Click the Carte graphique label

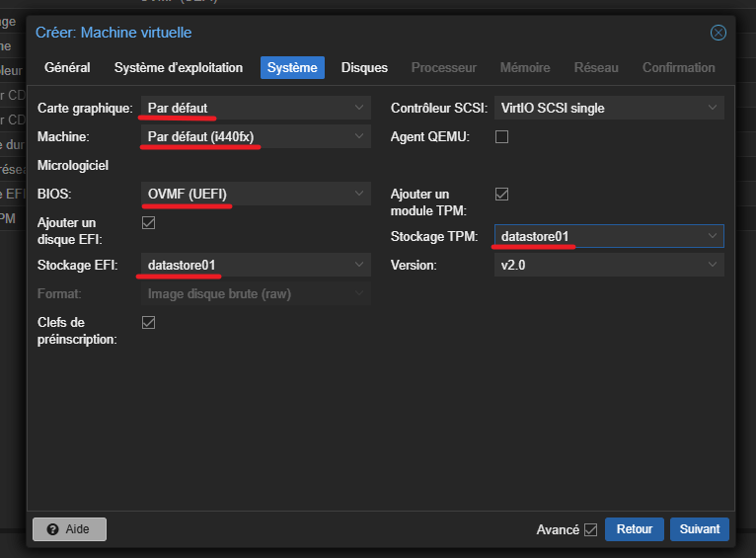(x=85, y=108)
